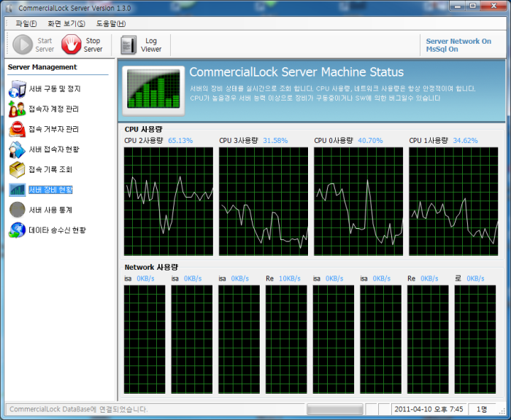Open the 화면 보기(S) menu
Screen dimensions: 511x420
point(66,23)
